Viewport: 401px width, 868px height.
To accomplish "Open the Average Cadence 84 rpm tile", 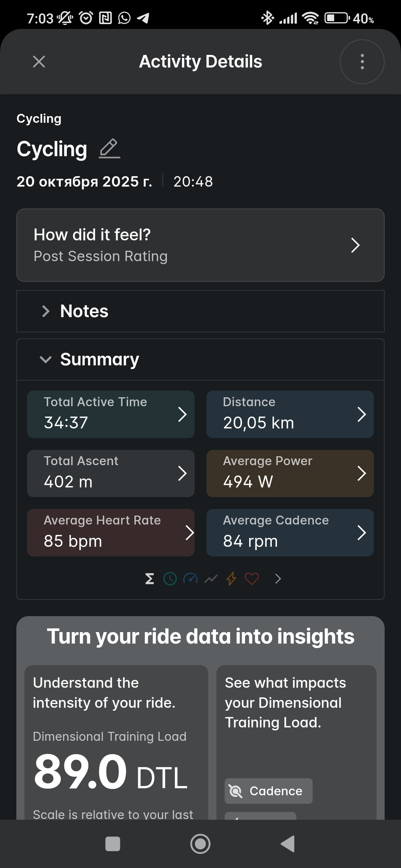I will point(290,533).
